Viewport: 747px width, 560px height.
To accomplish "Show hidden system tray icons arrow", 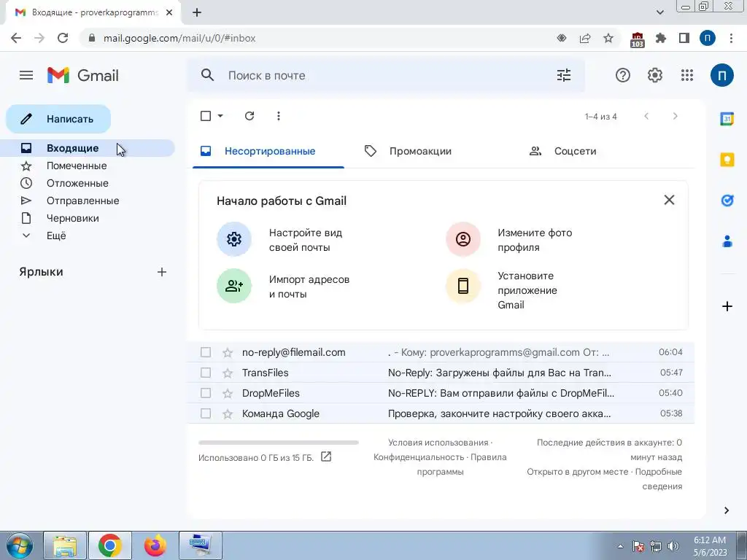I will (620, 546).
